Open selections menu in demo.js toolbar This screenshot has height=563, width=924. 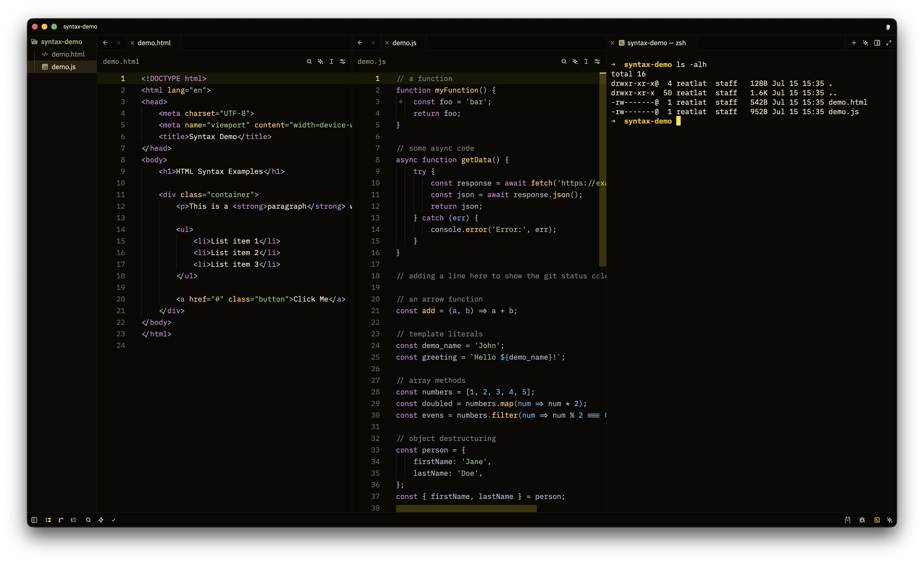(586, 62)
